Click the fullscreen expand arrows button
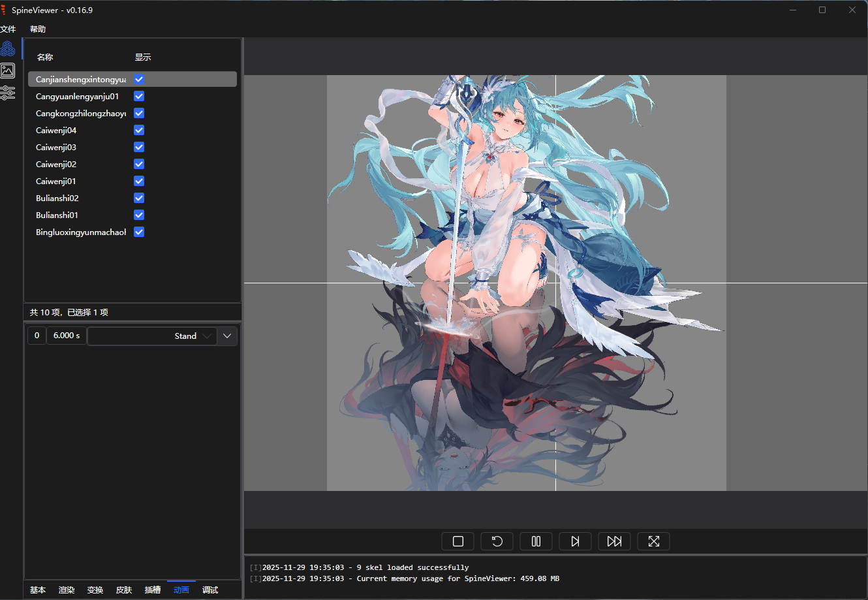The width and height of the screenshot is (868, 600). coord(654,541)
